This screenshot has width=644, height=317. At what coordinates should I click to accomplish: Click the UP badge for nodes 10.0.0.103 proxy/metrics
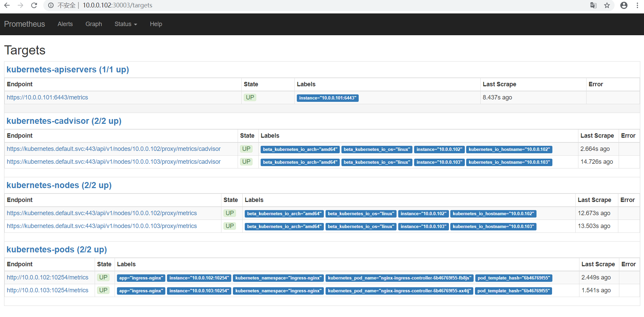click(230, 226)
